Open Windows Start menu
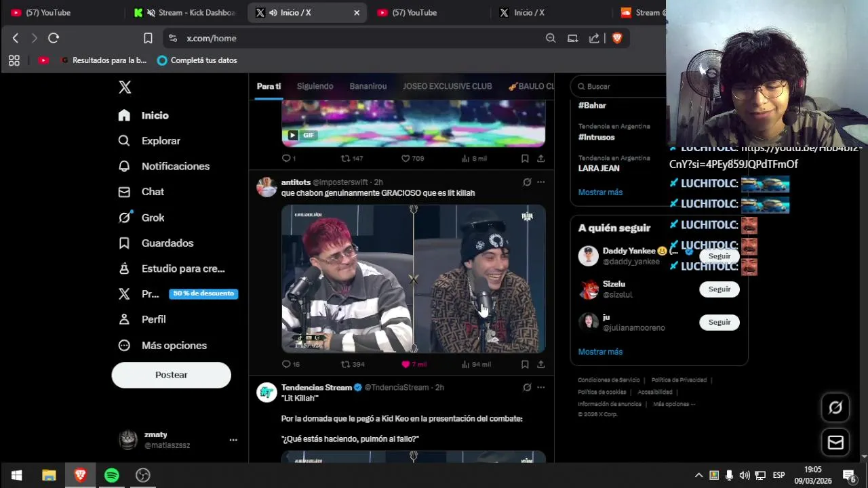The width and height of the screenshot is (868, 488). [16, 475]
